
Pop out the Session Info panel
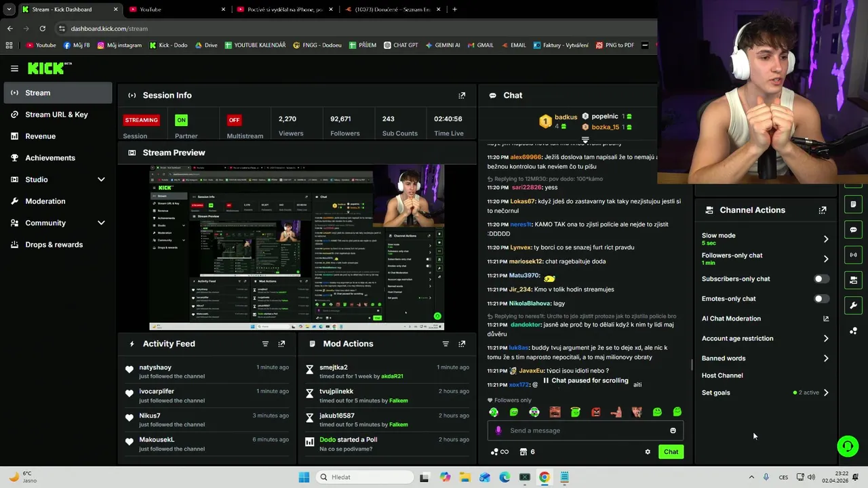coord(462,96)
